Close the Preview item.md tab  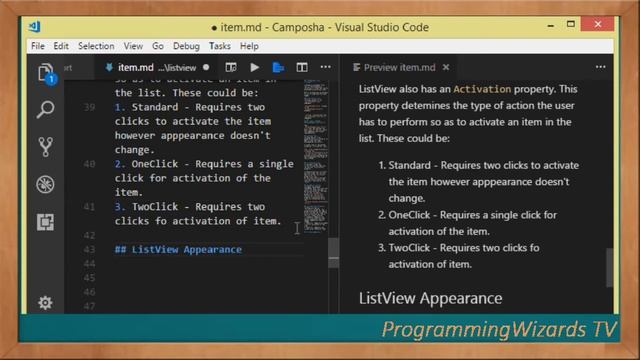coord(446,67)
